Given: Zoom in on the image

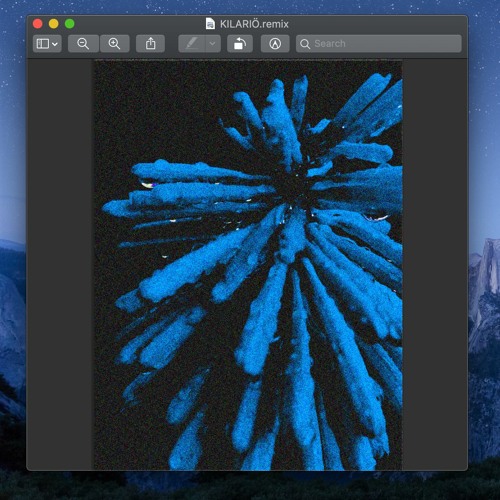Looking at the screenshot, I should (x=114, y=44).
